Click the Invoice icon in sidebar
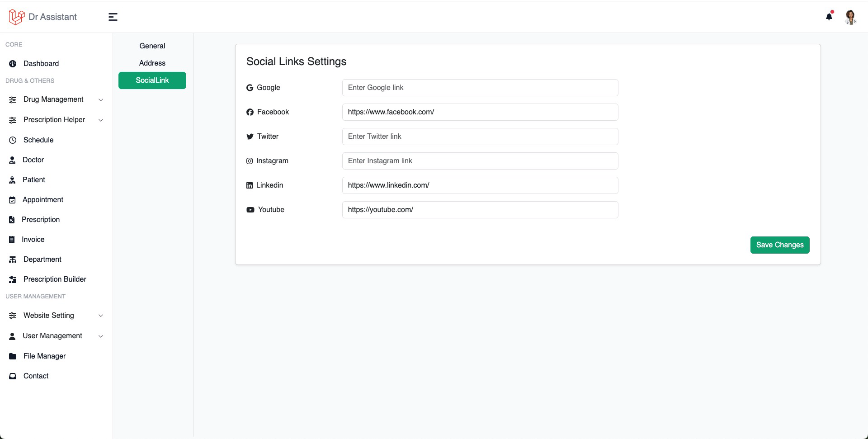Screen dimensions: 868x439 pos(12,240)
